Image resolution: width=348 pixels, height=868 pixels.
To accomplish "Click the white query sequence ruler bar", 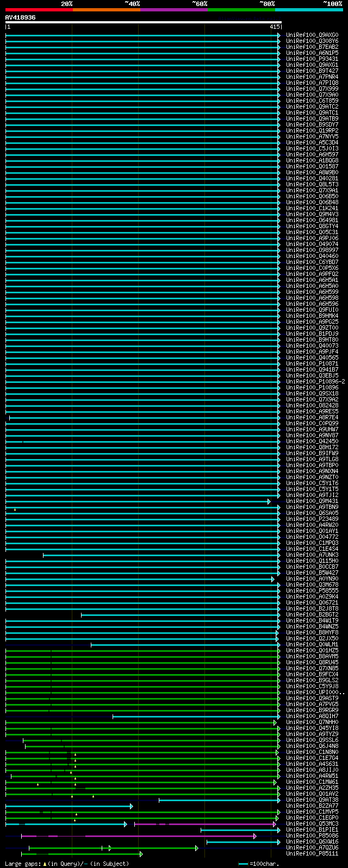I will point(144,22).
